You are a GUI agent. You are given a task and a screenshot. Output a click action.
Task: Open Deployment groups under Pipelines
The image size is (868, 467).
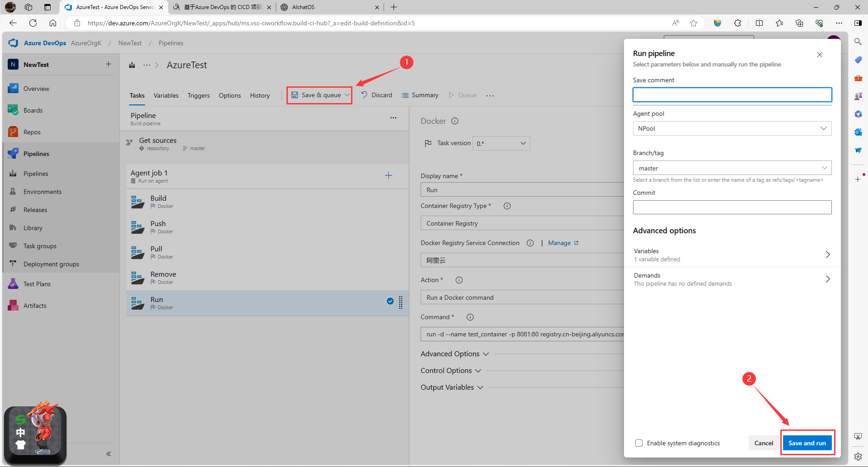(51, 264)
